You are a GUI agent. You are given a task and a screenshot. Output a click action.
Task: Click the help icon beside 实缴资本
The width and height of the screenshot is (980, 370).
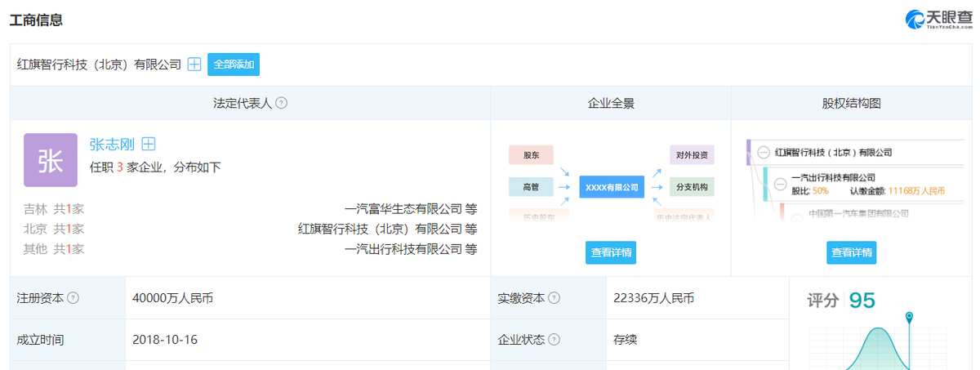554,298
